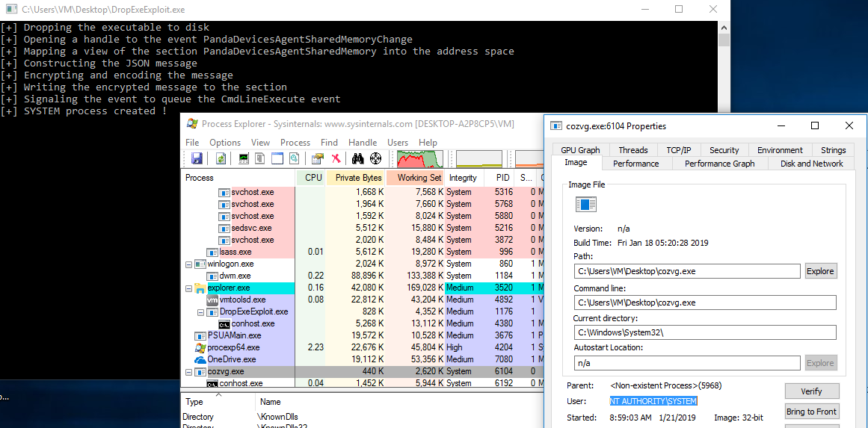Image resolution: width=868 pixels, height=428 pixels.
Task: Open the Options menu
Action: point(225,142)
